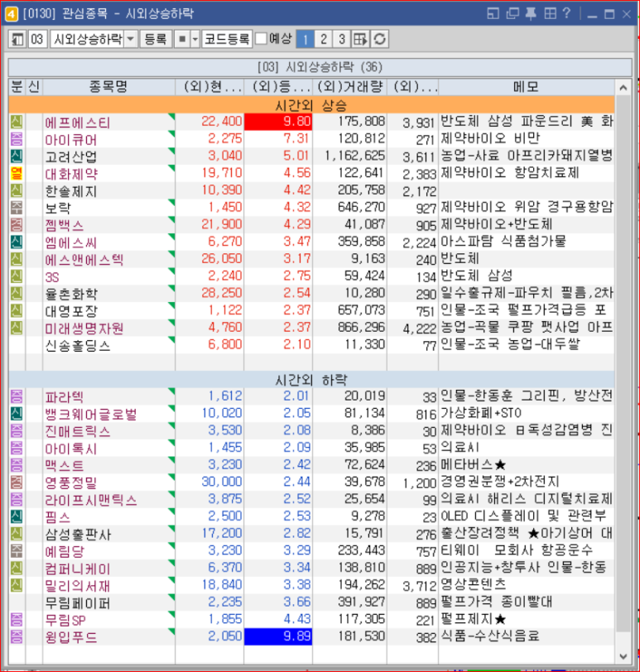Click the 증 badge for 윙입푸드
This screenshot has width=640, height=672.
click(x=17, y=636)
